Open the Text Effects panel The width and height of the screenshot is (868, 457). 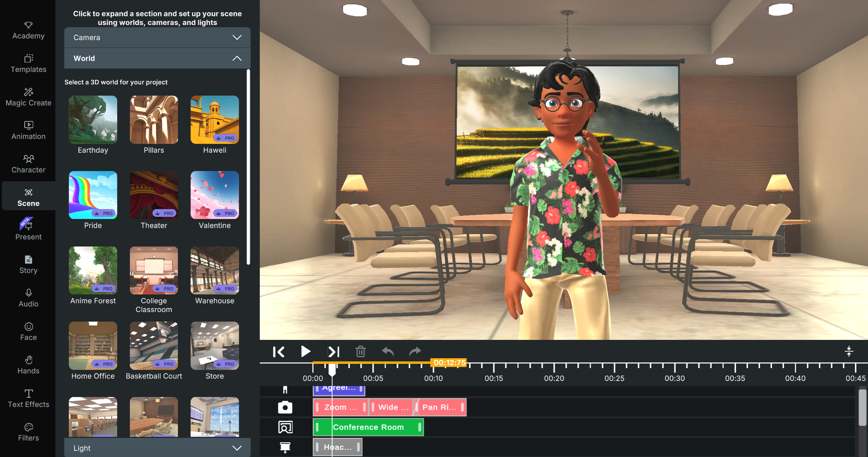coord(28,398)
